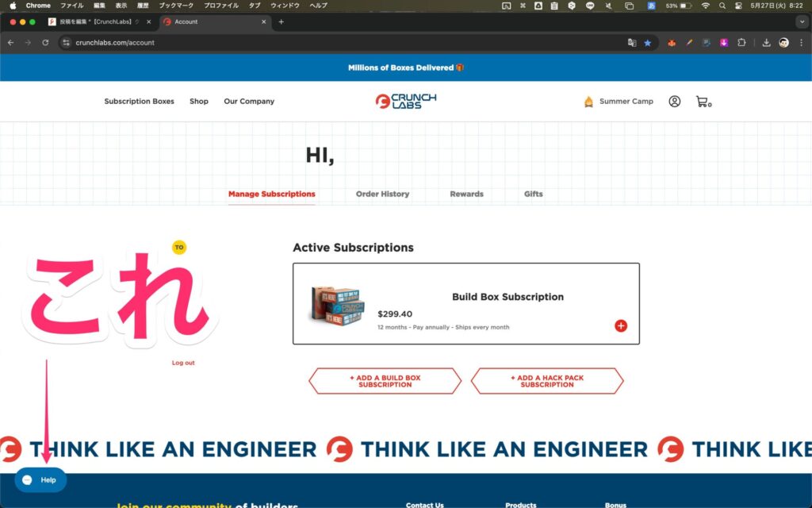Image resolution: width=812 pixels, height=508 pixels.
Task: Reload the page with the refresh icon
Action: [x=45, y=43]
